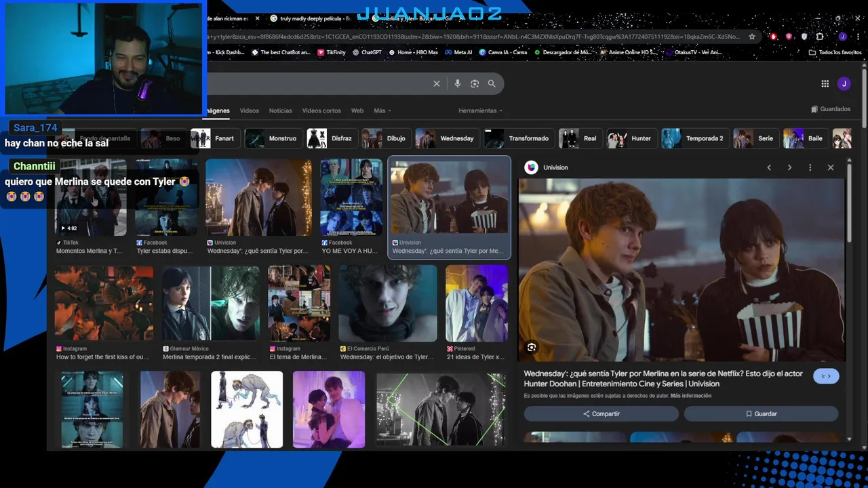Open Chrome profile avatar in toolbar
Viewport: 868px width, 488px height.
842,37
